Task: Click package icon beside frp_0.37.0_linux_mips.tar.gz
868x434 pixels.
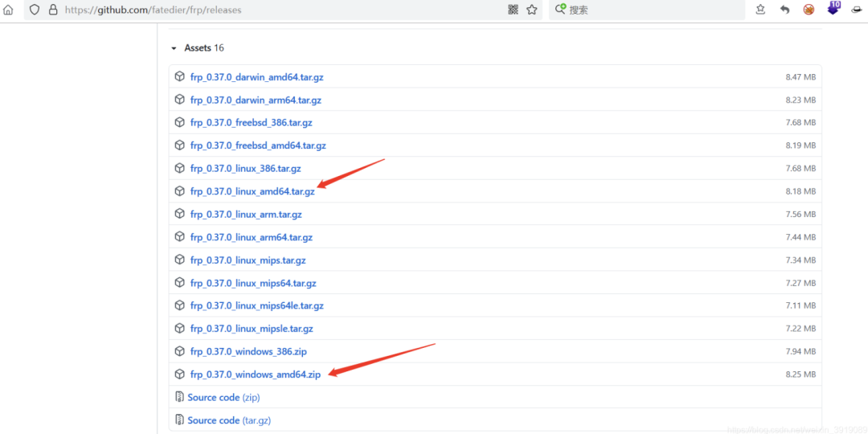Action: (179, 260)
